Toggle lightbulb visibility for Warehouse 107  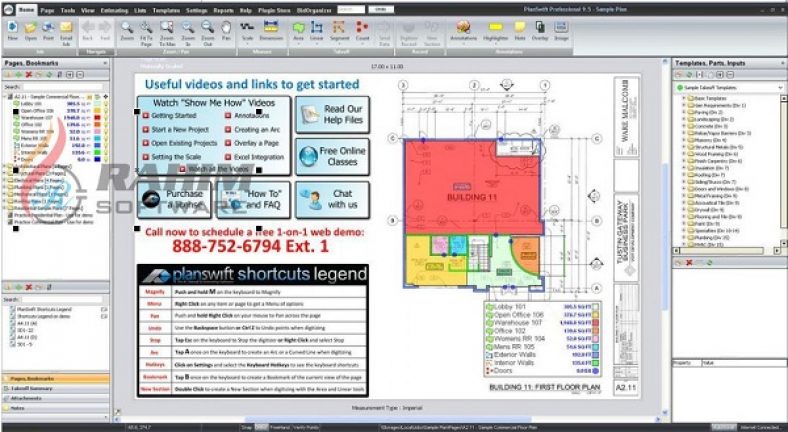[106, 118]
